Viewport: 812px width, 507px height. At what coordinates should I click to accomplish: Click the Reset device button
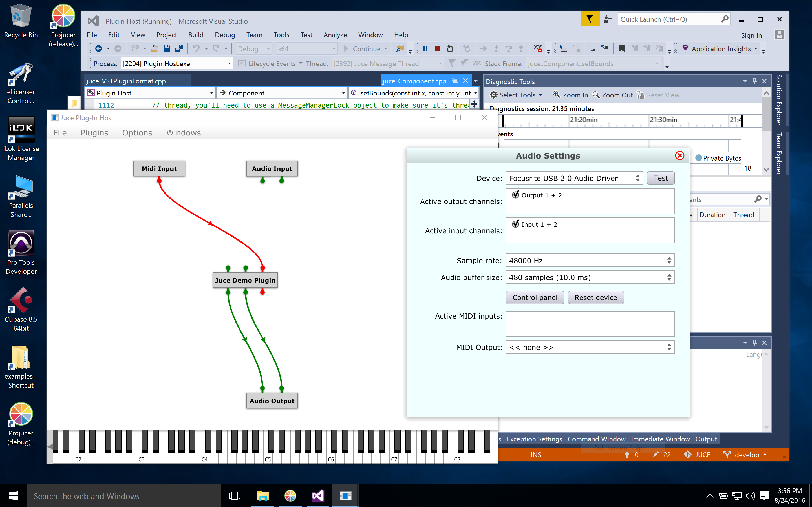click(595, 297)
